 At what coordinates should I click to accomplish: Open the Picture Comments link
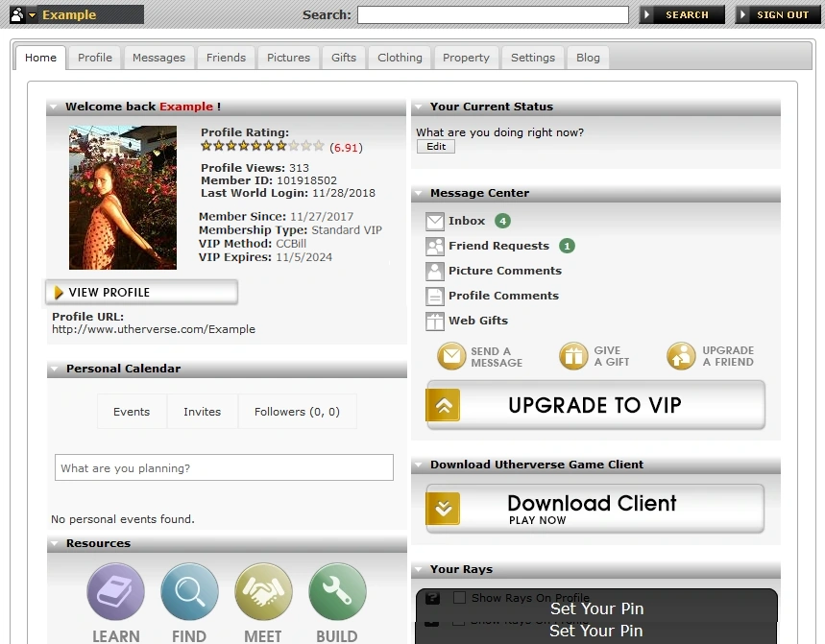click(504, 271)
